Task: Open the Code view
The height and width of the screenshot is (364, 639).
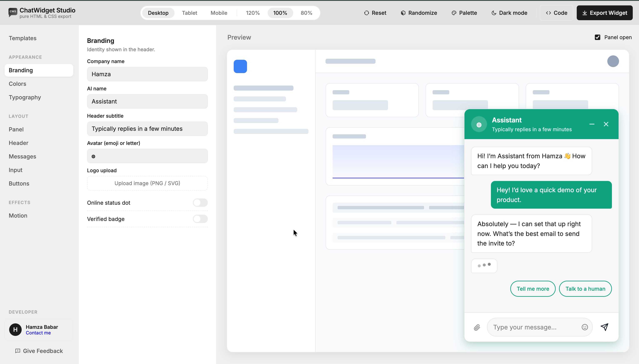Action: coord(557,13)
